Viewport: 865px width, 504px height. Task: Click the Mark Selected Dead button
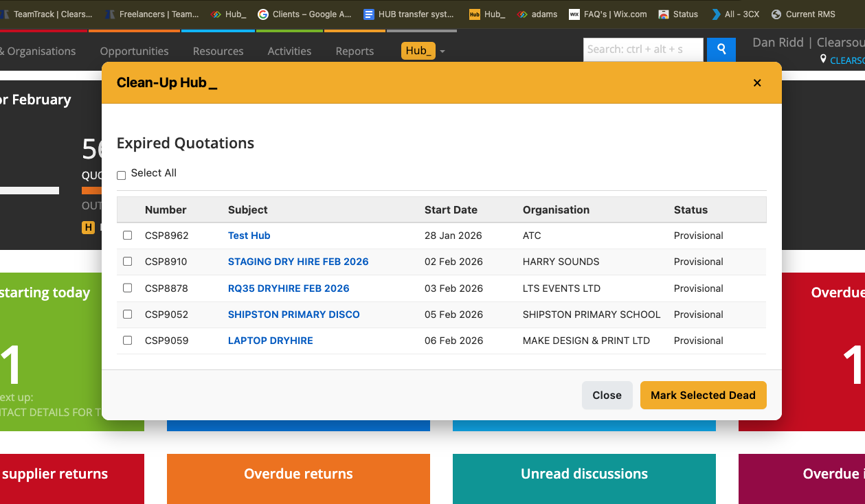[x=703, y=395]
